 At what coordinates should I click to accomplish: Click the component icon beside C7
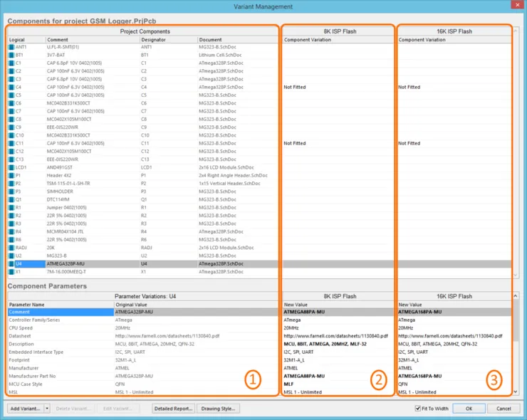[11, 111]
